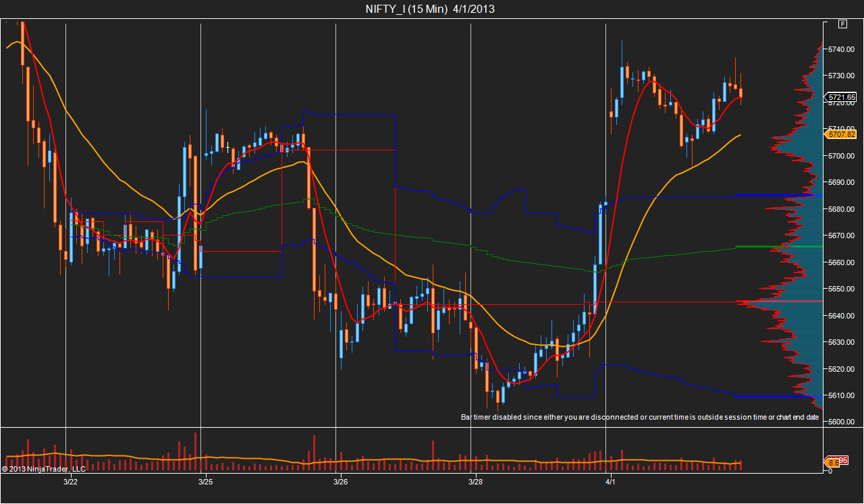This screenshot has width=864, height=504.
Task: Select the 5730.00 price axis label
Action: 842,76
